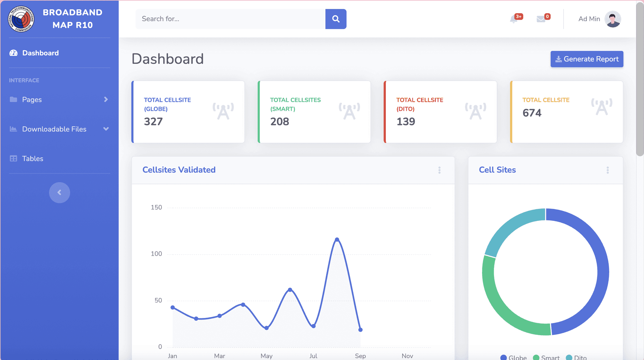Screen dimensions: 644x360
Task: Open the Tables sidebar item
Action: coord(32,159)
